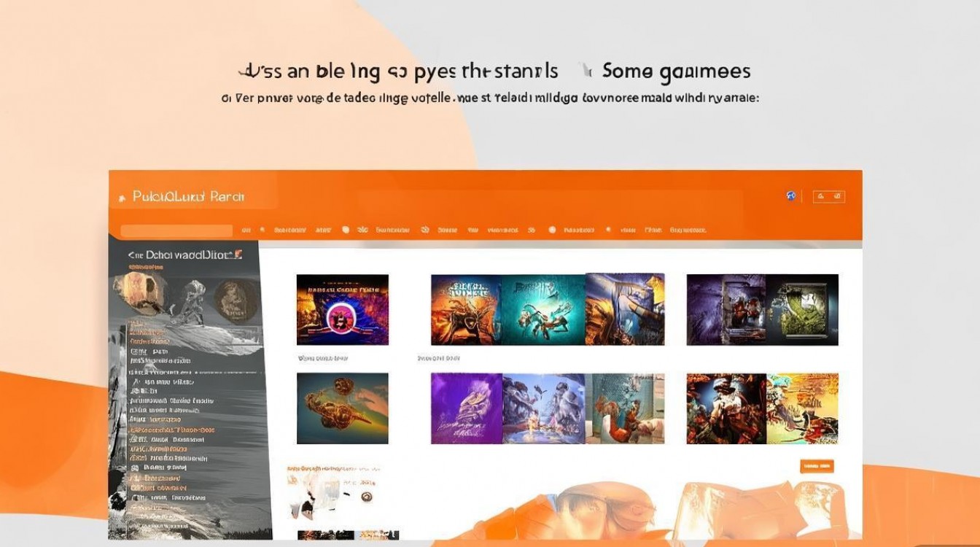The width and height of the screenshot is (980, 547).
Task: Open the dark purple game cover thumbnail
Action: click(726, 310)
